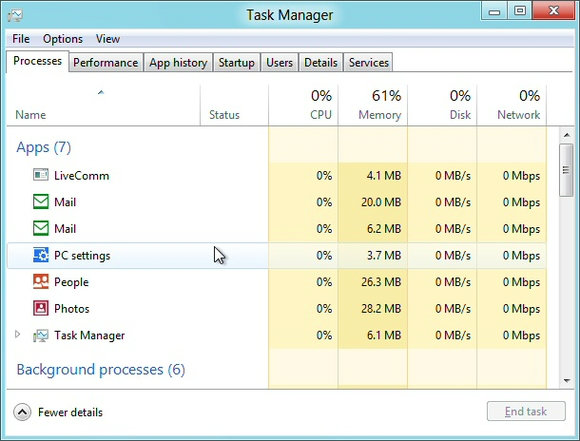Toggle sort order via Name column arrow

[101, 92]
